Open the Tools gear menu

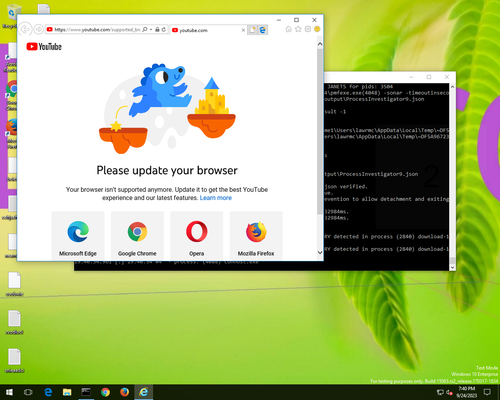pyautogui.click(x=308, y=29)
